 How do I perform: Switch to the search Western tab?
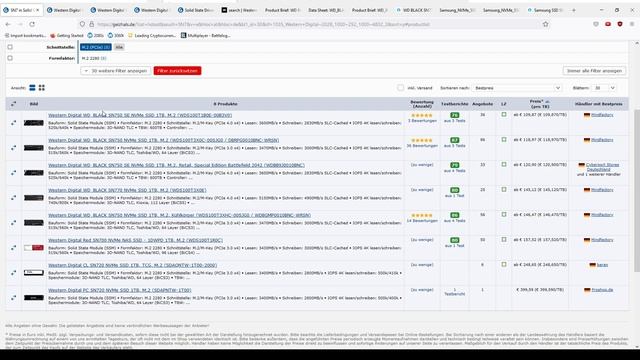[x=239, y=10]
